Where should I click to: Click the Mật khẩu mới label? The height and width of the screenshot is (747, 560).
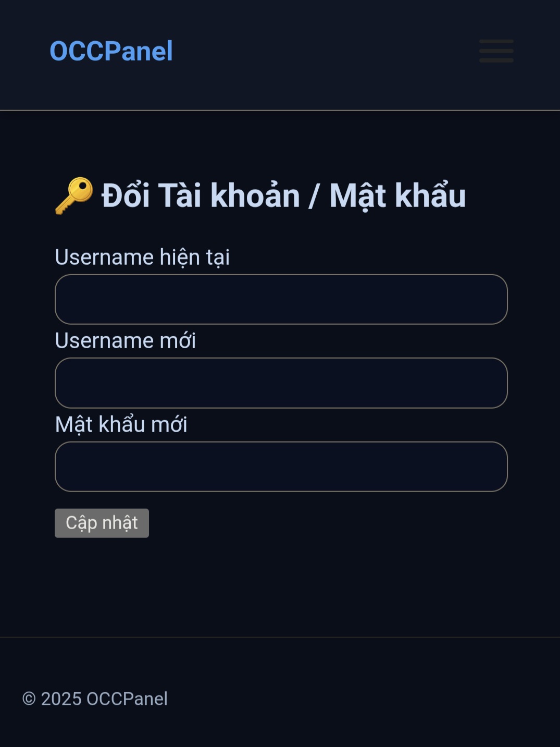pyautogui.click(x=121, y=425)
